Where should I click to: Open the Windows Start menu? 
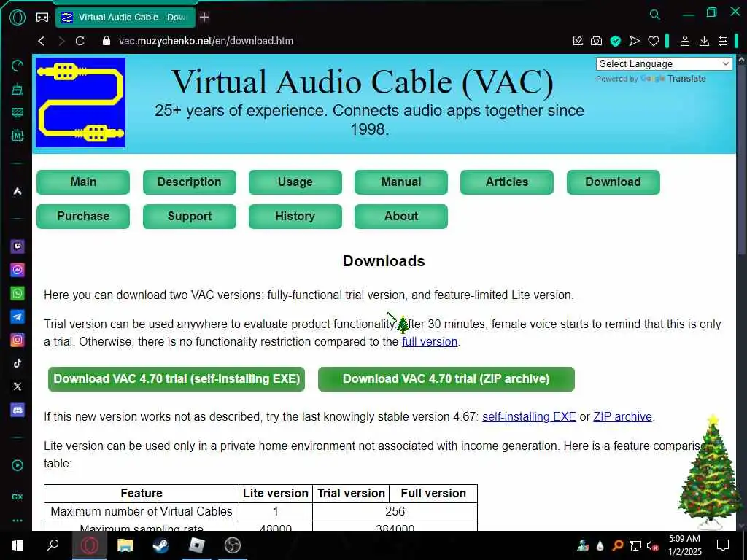pyautogui.click(x=18, y=545)
